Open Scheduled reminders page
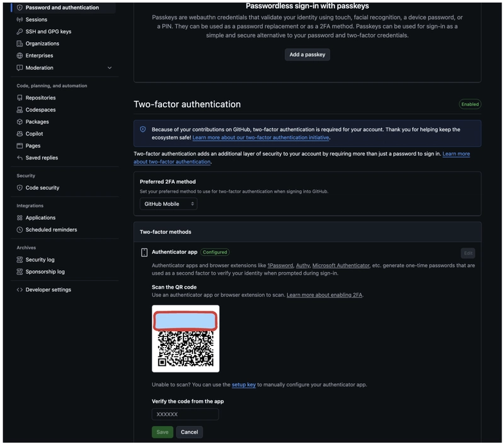The image size is (504, 443). (x=52, y=230)
